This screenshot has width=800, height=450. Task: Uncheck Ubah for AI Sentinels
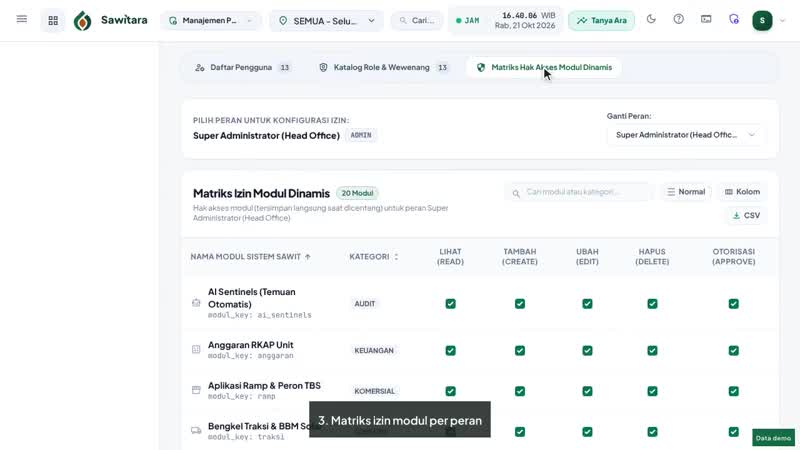587,304
